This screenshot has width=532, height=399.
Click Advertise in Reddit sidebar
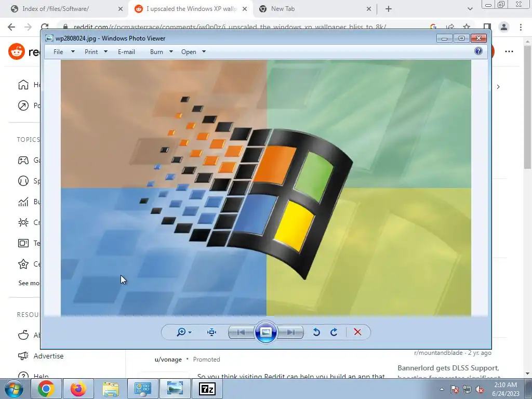pos(48,356)
